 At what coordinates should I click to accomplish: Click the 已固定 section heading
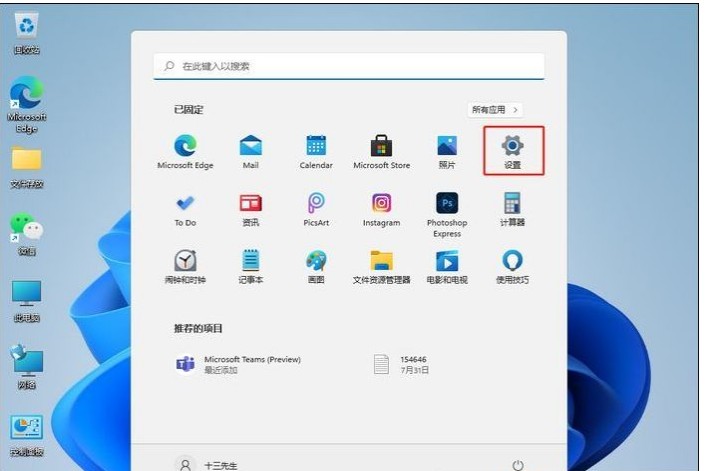tap(189, 110)
